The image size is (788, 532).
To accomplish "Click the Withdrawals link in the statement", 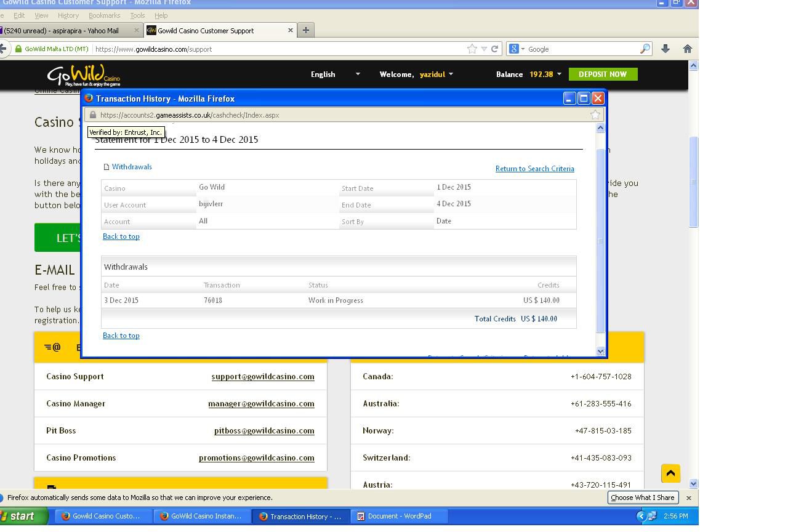I will (x=132, y=167).
